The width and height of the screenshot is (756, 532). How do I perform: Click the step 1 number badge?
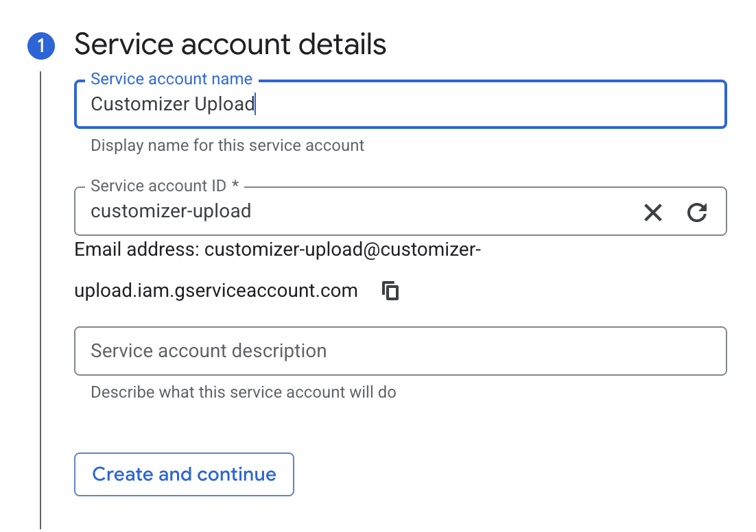40,46
